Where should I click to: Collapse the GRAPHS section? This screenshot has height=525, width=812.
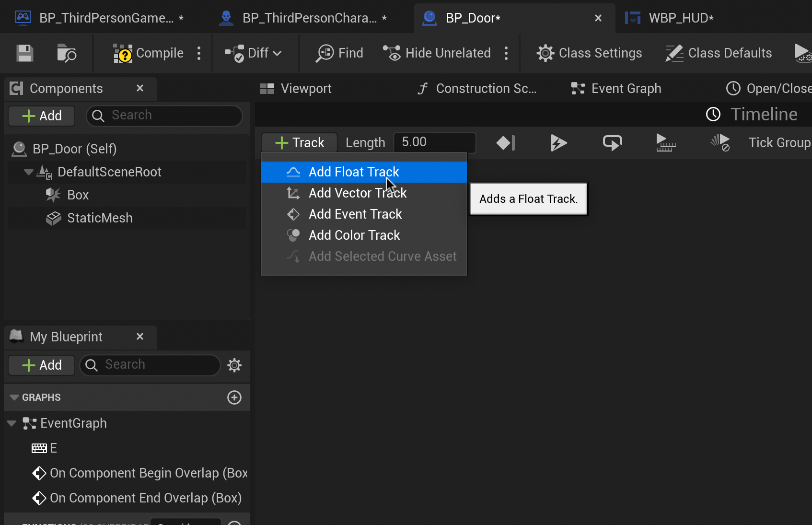(14, 397)
